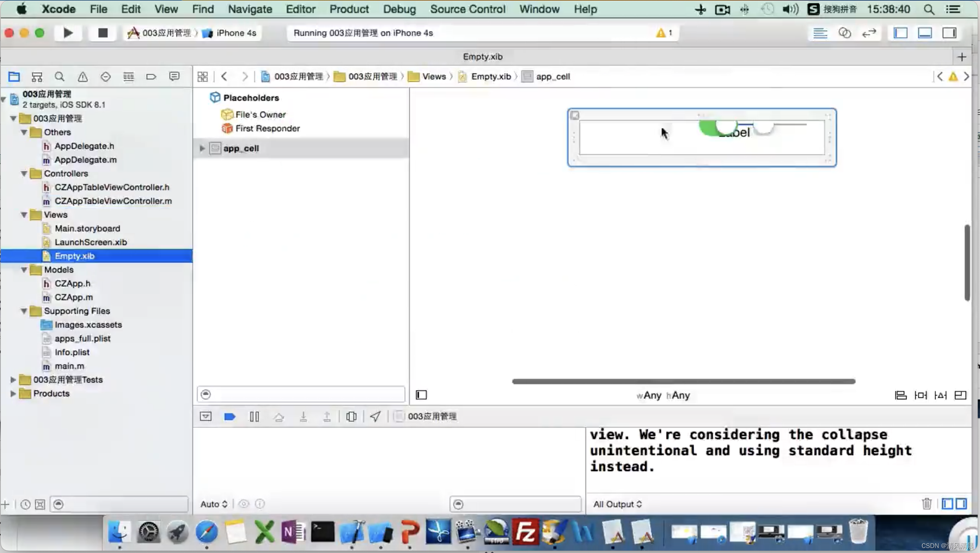This screenshot has width=980, height=553.
Task: Collapse the Others group
Action: point(24,132)
